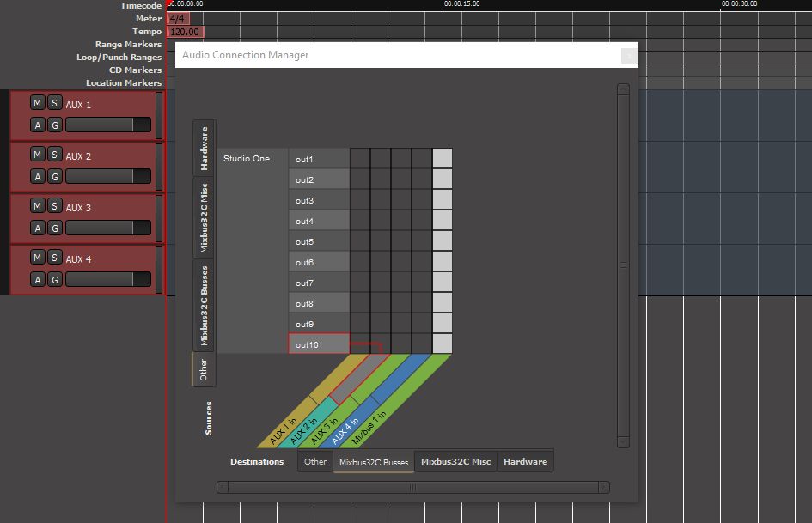Click the CD Markers ruler label
The image size is (812, 523).
click(x=135, y=70)
